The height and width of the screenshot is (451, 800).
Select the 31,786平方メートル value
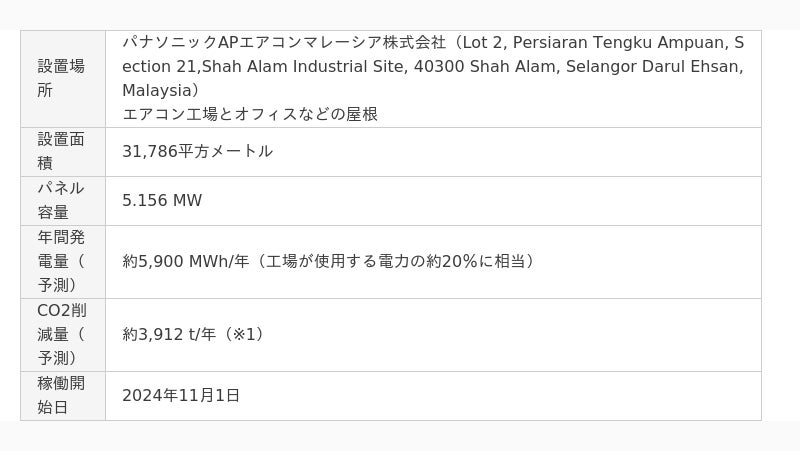coord(197,151)
